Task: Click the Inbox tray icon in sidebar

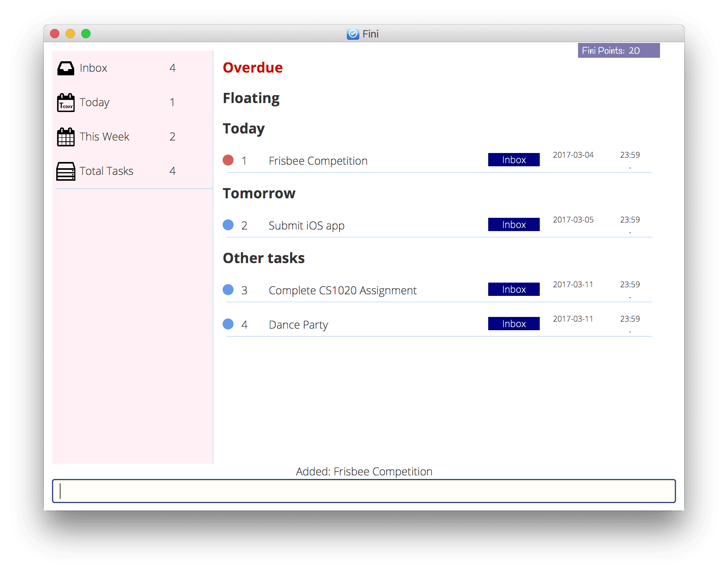Action: (66, 68)
